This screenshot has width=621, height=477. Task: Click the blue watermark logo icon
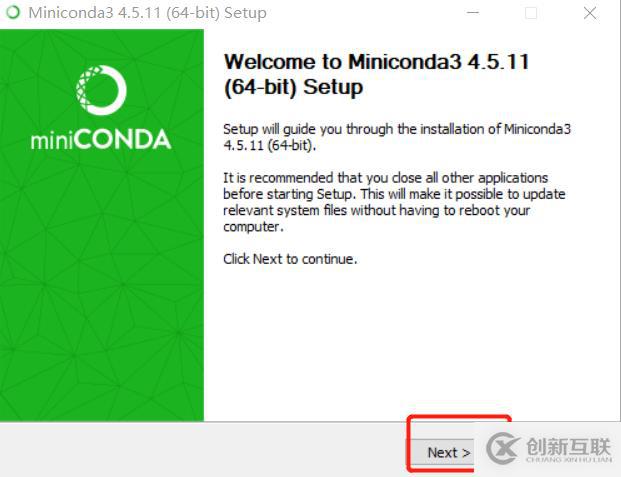pyautogui.click(x=499, y=449)
